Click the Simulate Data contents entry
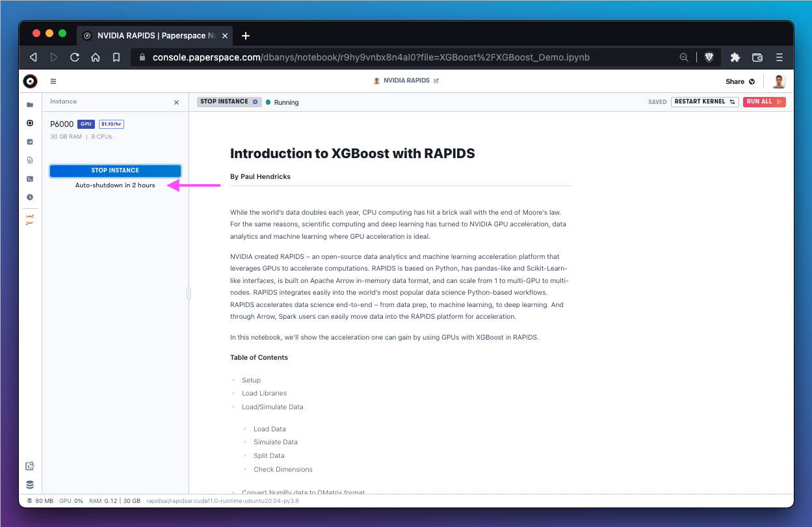 (x=276, y=442)
